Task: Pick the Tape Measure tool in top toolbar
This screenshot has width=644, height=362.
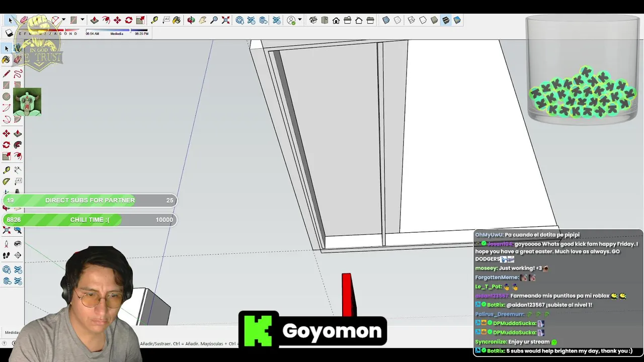Action: pos(154,20)
